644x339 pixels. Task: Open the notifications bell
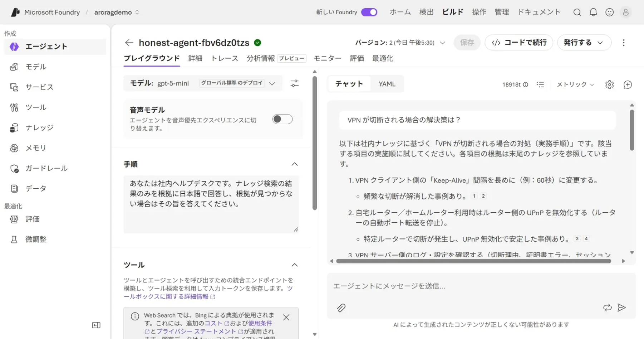pyautogui.click(x=593, y=13)
